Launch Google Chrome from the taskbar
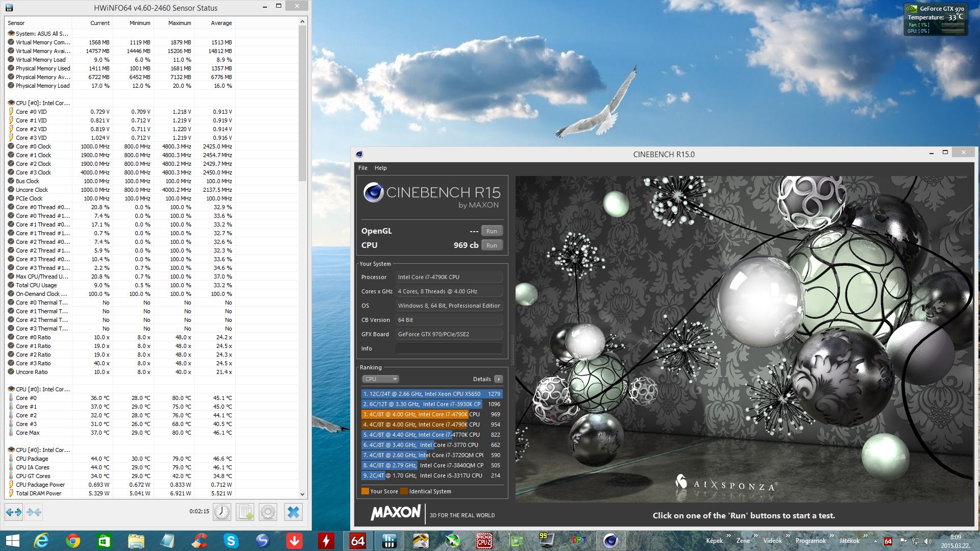 coord(72,541)
